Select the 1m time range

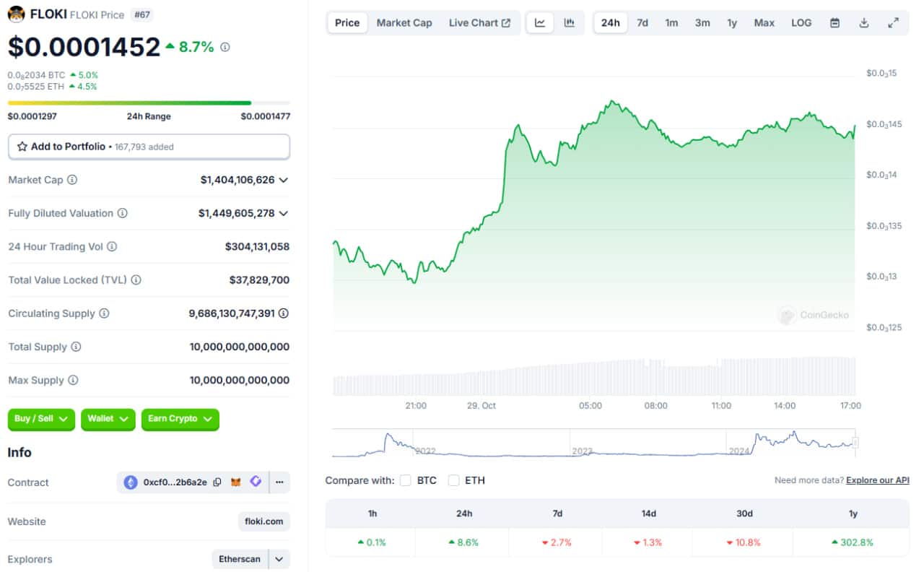click(x=671, y=22)
